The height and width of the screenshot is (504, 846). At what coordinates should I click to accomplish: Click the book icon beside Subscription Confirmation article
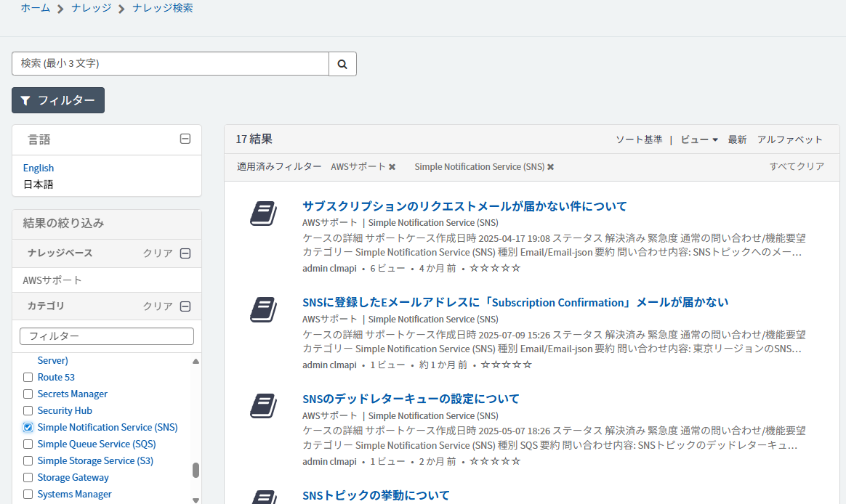(x=262, y=310)
